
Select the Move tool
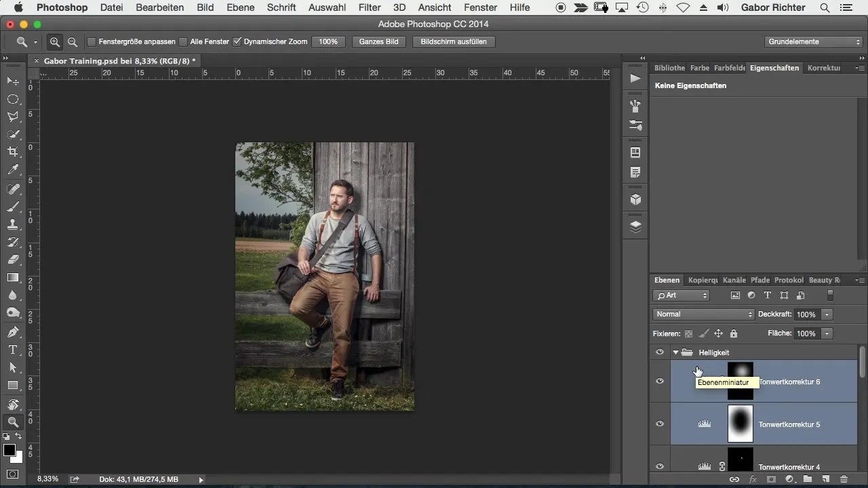click(13, 81)
